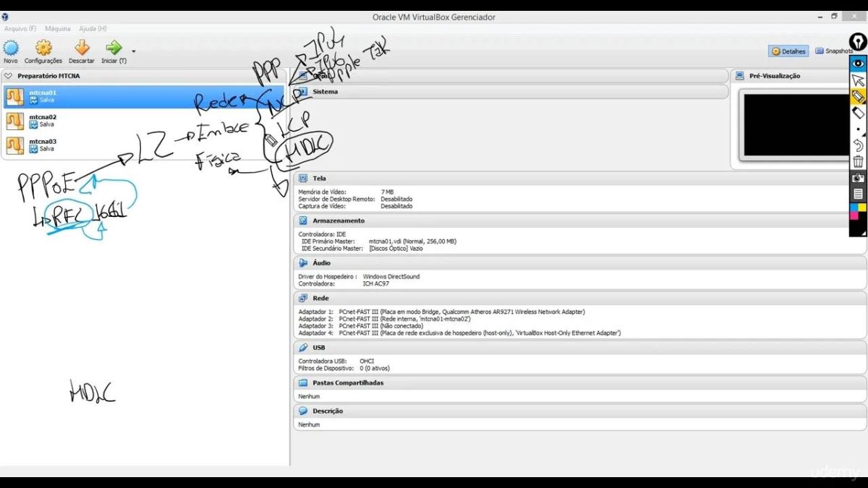Screen dimensions: 868x488
Task: Open the Máquina menu
Action: [x=58, y=29]
